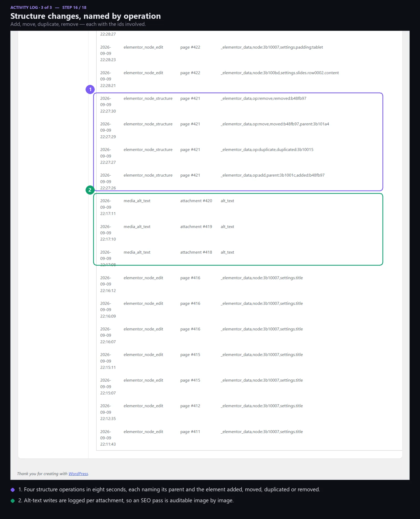Click the attachment #420 cell
The image size is (420, 519).
point(196,201)
